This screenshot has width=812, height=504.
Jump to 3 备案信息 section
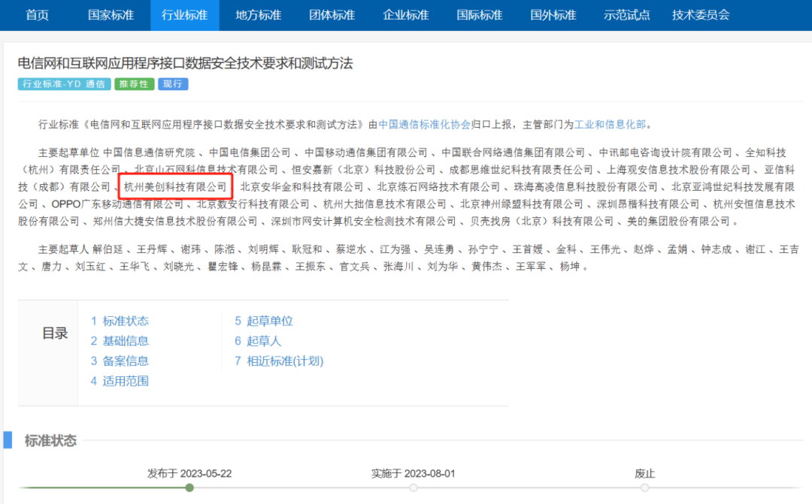[120, 361]
